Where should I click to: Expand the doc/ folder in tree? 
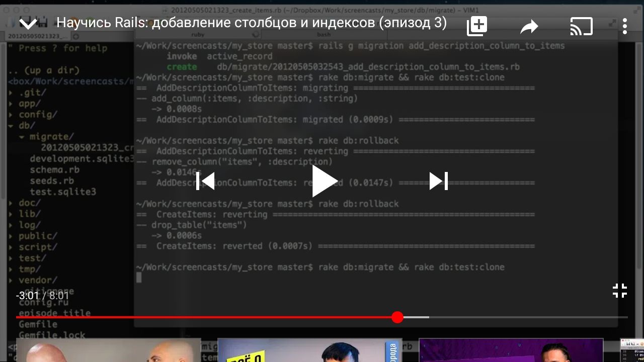tap(25, 203)
